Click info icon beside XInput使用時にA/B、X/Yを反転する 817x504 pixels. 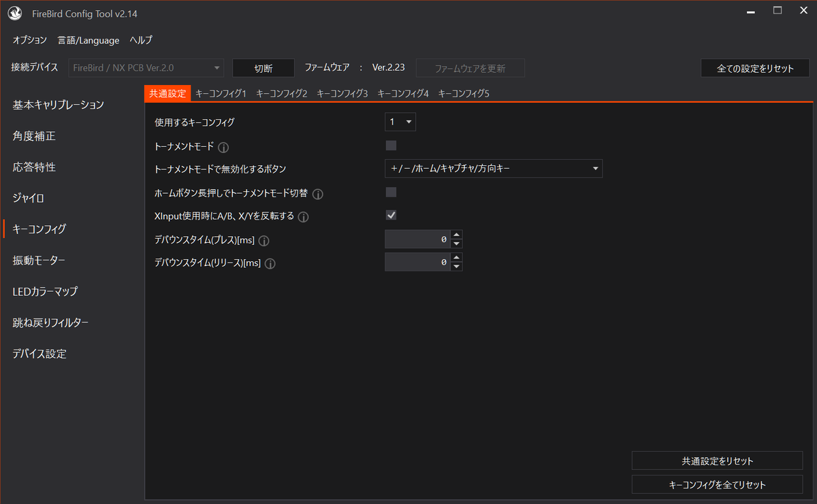304,218
